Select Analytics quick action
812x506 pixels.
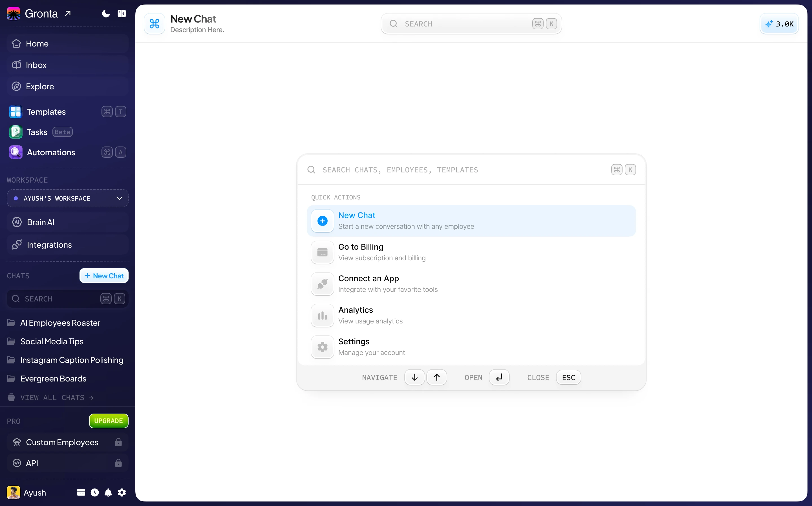click(471, 316)
